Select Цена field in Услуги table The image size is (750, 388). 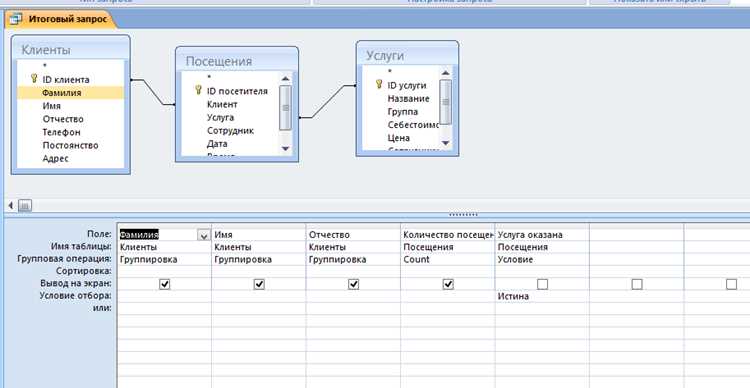tap(401, 137)
